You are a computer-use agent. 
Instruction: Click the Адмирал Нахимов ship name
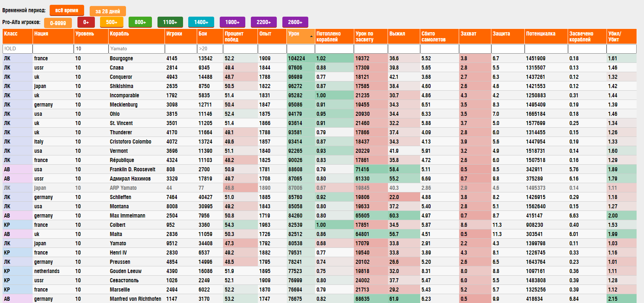tap(130, 179)
